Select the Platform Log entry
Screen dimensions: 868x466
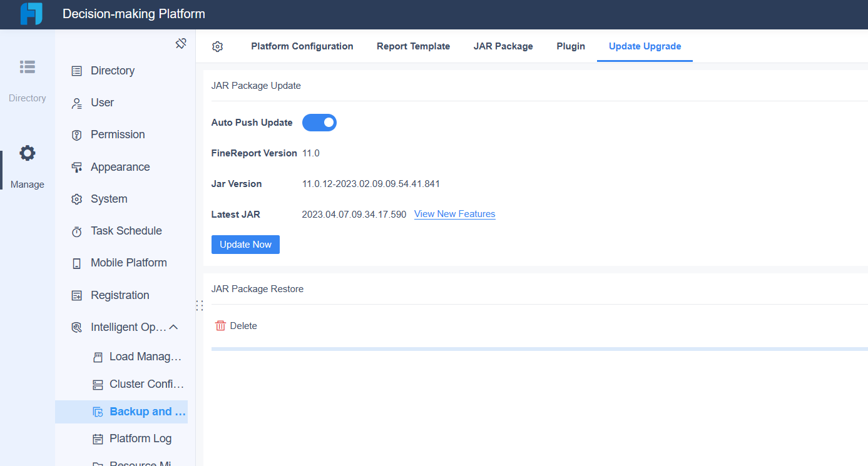tap(140, 438)
